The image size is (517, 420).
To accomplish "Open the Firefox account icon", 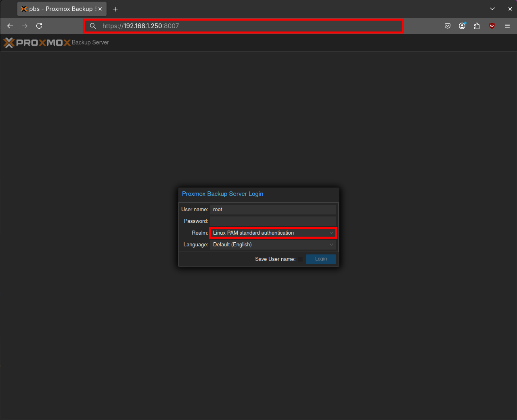I will coord(462,26).
